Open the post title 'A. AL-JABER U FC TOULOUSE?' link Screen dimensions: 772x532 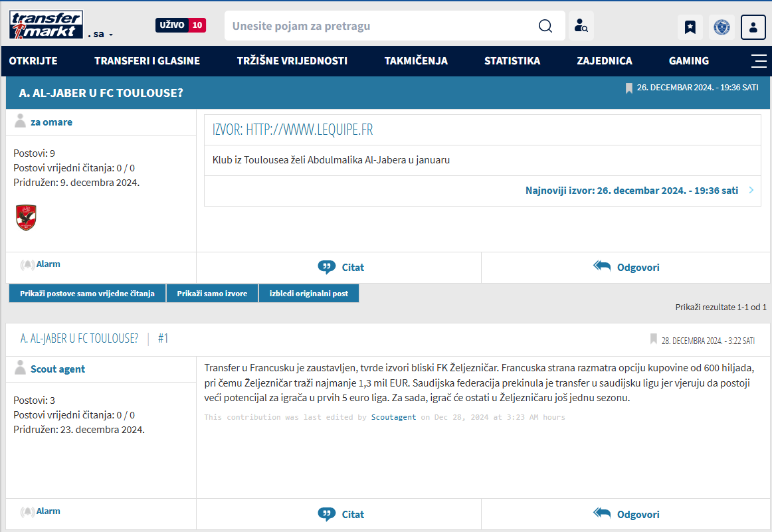pos(79,339)
